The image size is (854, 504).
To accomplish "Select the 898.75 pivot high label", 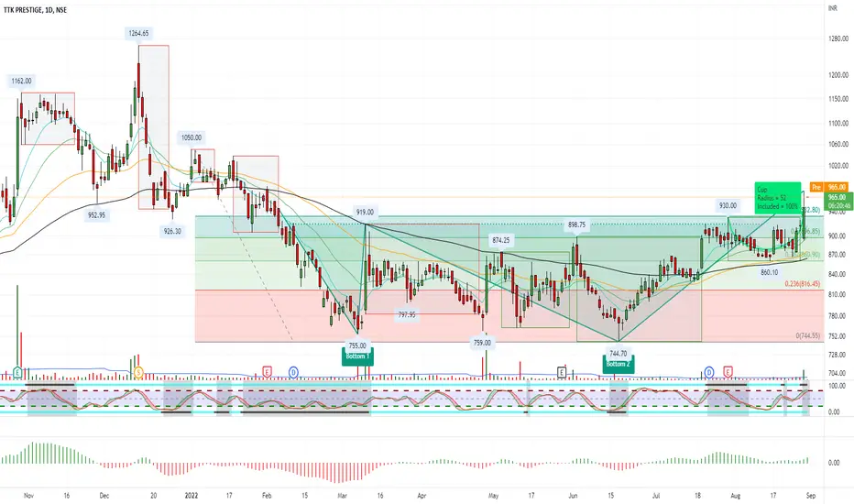I will pos(576,225).
